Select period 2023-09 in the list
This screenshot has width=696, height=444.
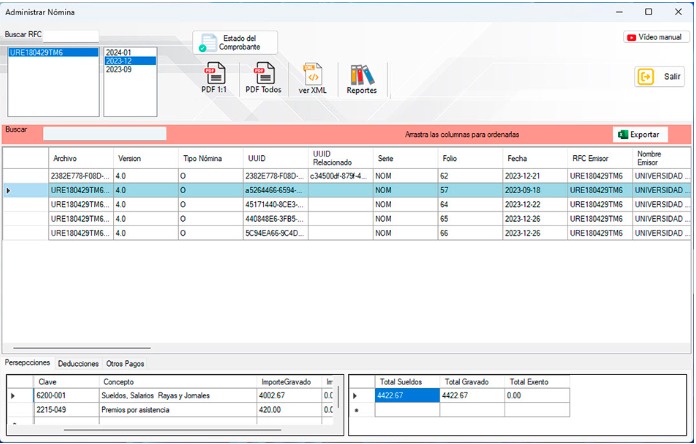click(118, 69)
